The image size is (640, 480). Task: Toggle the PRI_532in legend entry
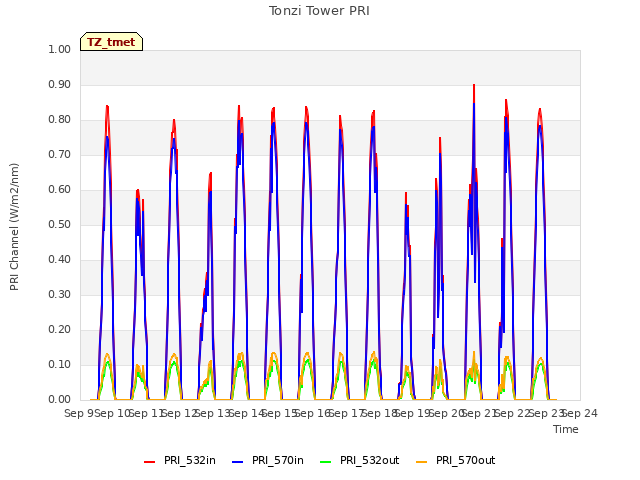(x=180, y=460)
